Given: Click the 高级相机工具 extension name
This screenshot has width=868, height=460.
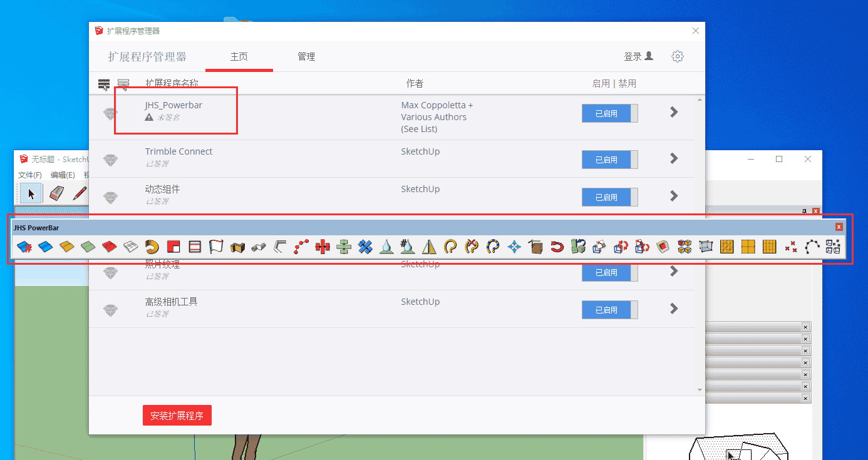Looking at the screenshot, I should pyautogui.click(x=171, y=302).
